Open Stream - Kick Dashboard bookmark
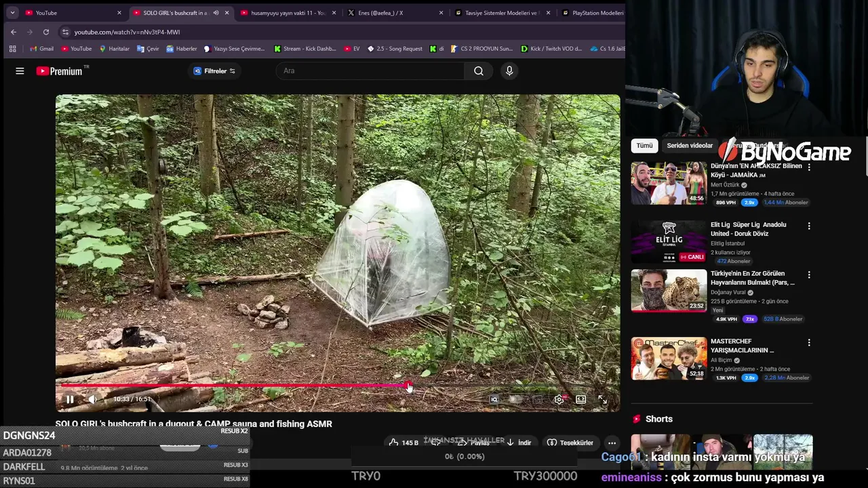The image size is (868, 488). tap(304, 49)
